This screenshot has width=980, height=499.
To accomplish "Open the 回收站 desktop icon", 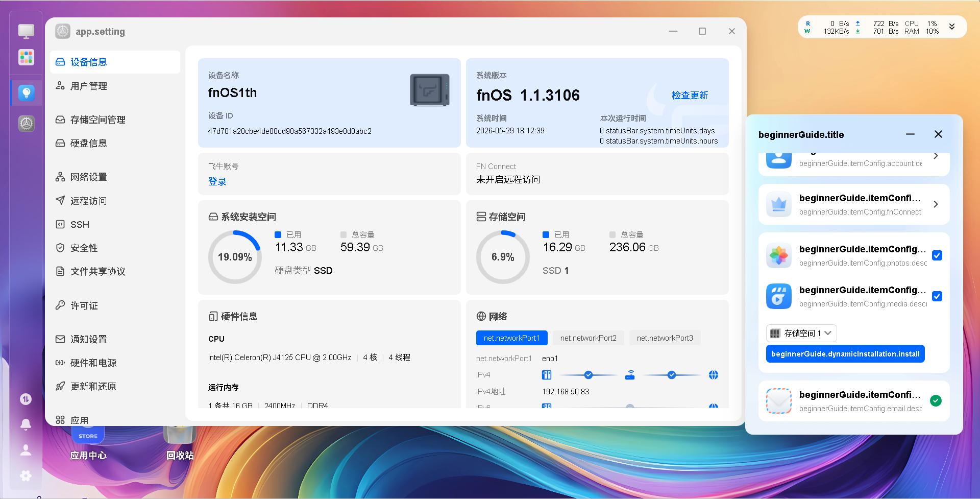I will pyautogui.click(x=180, y=442).
